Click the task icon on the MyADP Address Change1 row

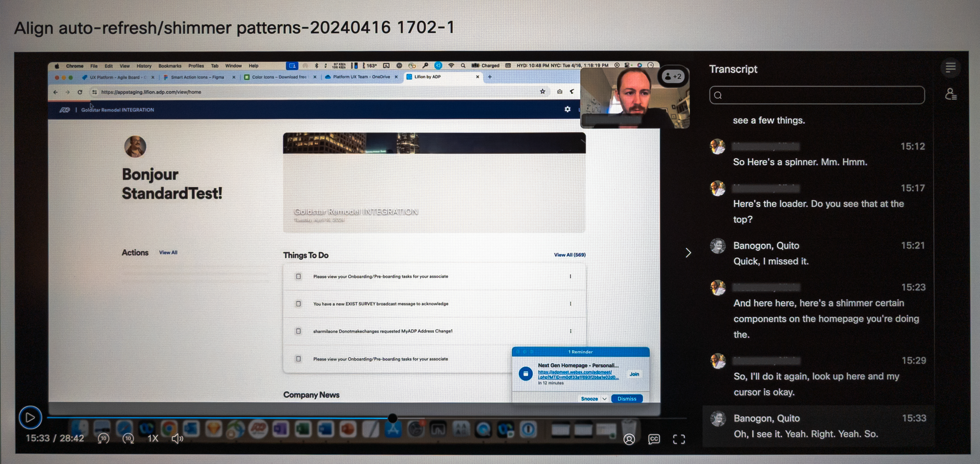point(298,331)
